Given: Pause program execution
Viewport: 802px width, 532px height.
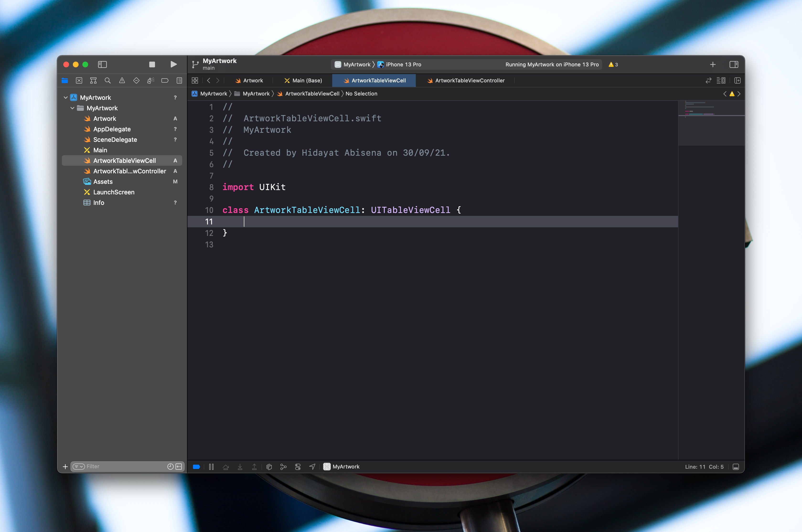Looking at the screenshot, I should pyautogui.click(x=211, y=467).
